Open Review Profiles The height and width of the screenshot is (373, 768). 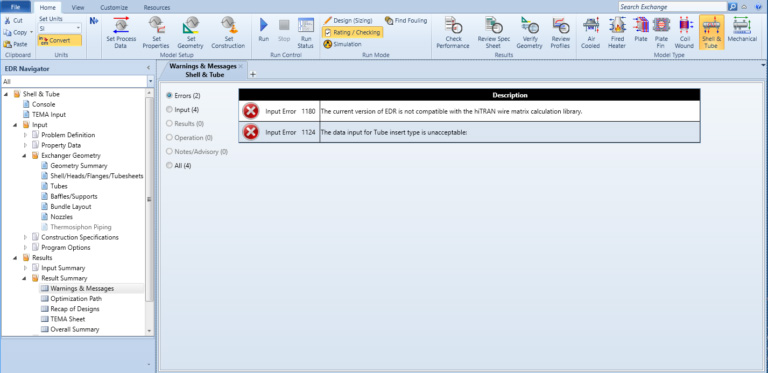tap(560, 32)
